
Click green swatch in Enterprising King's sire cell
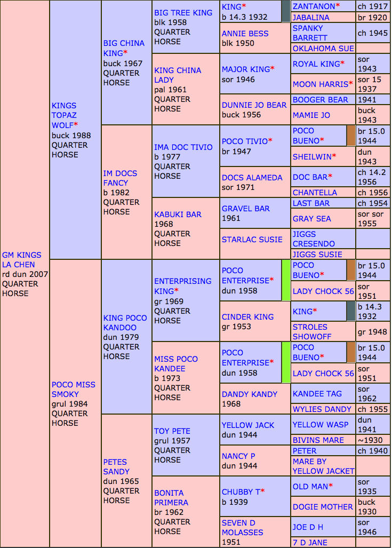[x=285, y=280]
